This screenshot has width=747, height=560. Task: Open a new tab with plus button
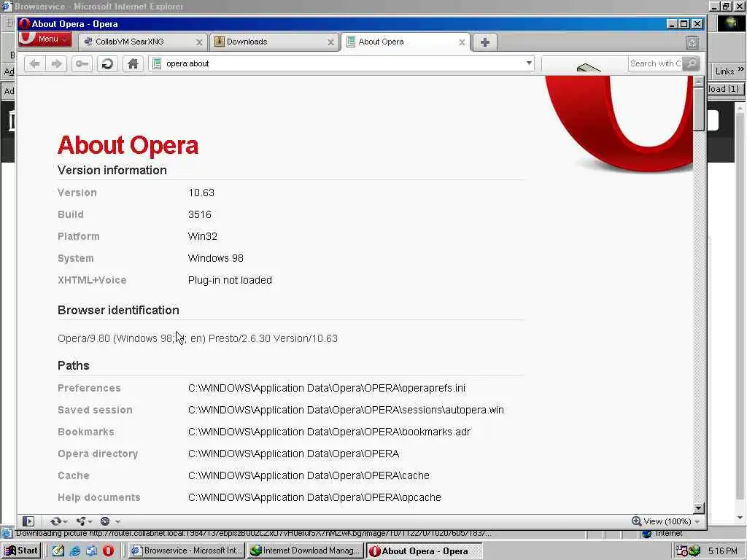[x=485, y=42]
